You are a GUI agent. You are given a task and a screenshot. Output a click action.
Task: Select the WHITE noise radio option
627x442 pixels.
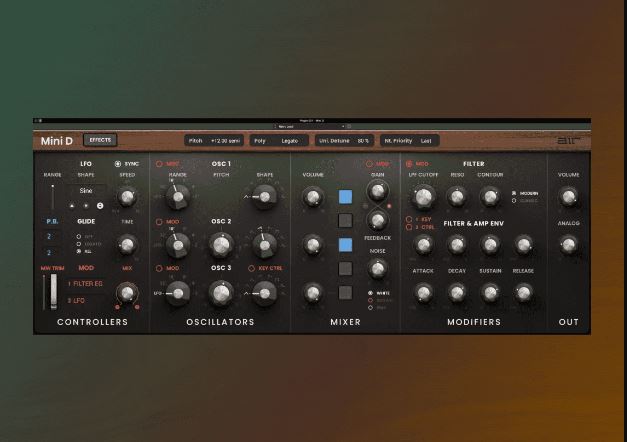(371, 293)
